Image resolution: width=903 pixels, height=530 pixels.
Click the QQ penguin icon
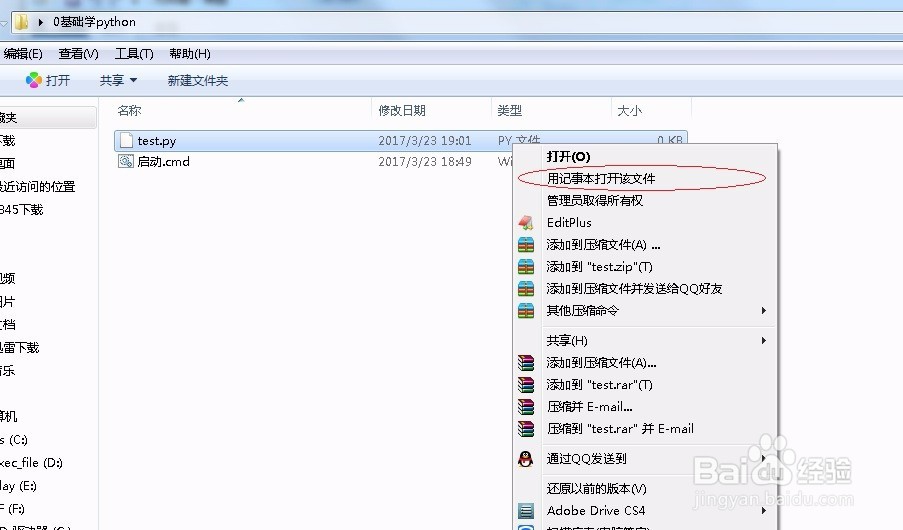click(525, 459)
